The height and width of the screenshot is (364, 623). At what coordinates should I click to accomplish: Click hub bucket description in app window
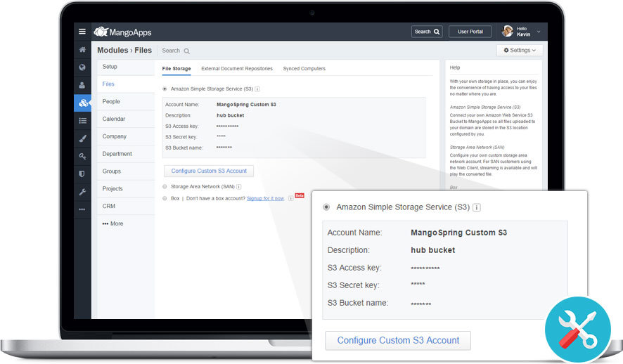tap(231, 115)
